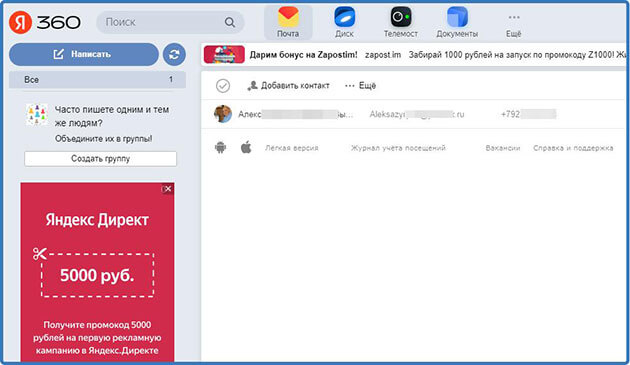Click the Забирай 1000 рублей promo text

tap(517, 55)
